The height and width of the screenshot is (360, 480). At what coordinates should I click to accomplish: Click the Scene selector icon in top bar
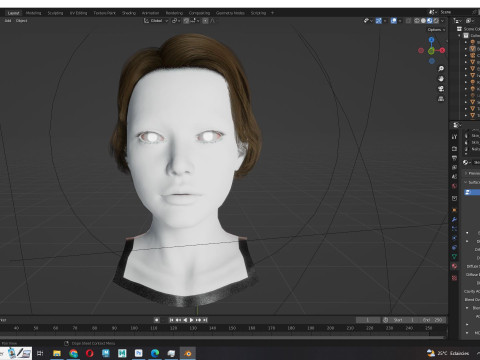point(432,12)
